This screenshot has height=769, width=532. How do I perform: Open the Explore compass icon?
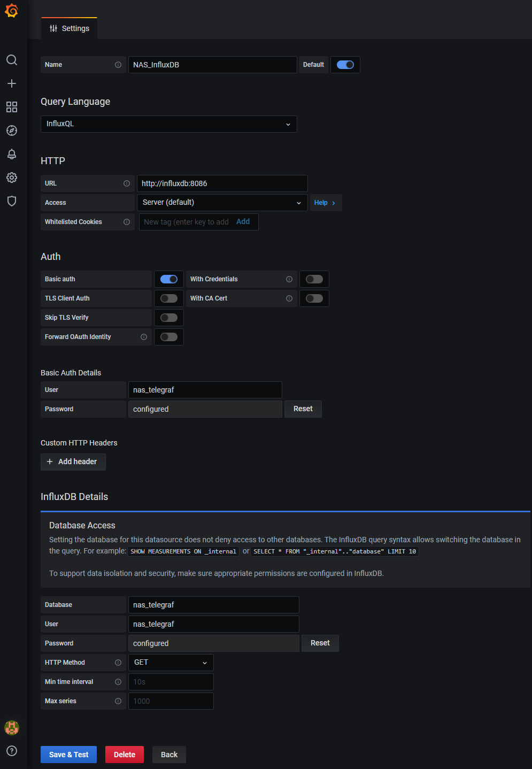12,130
